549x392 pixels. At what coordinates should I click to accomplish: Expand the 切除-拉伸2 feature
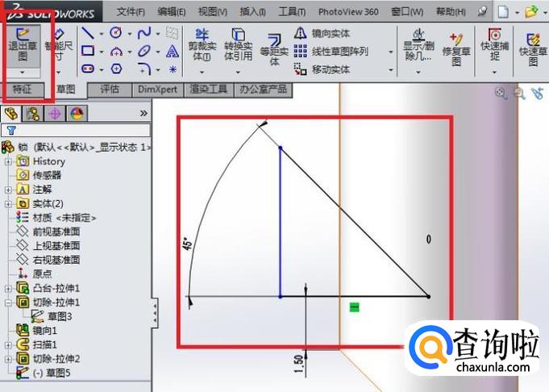coord(8,359)
